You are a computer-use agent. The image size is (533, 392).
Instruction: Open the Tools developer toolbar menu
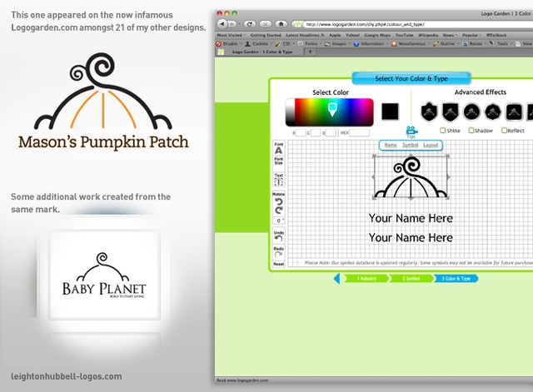click(501, 44)
